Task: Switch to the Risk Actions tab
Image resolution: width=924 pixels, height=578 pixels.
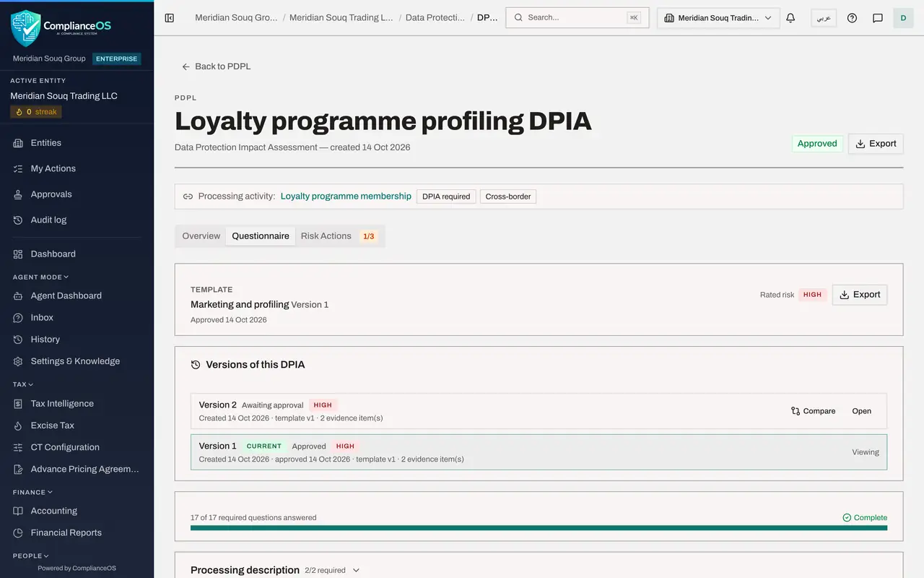Action: (339, 236)
